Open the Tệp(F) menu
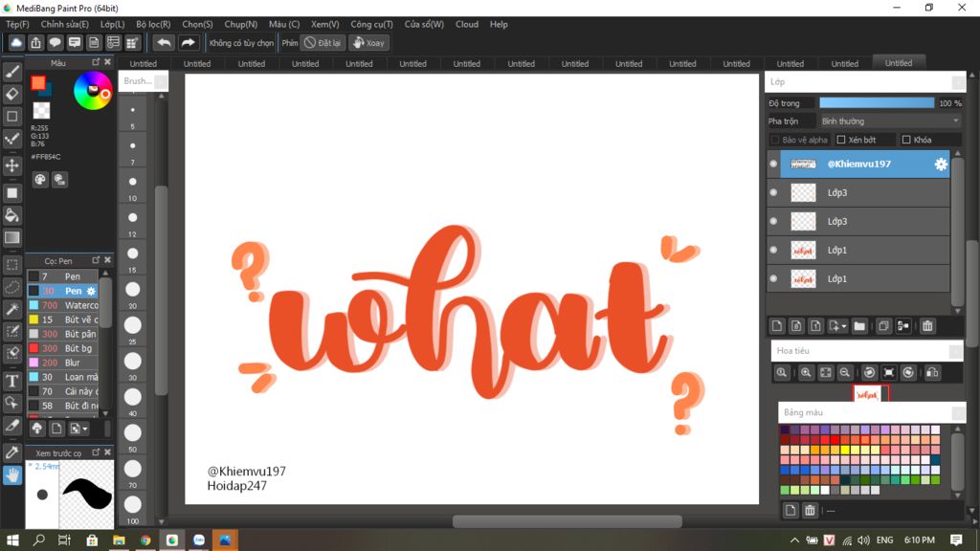This screenshot has width=980, height=551. pyautogui.click(x=17, y=24)
